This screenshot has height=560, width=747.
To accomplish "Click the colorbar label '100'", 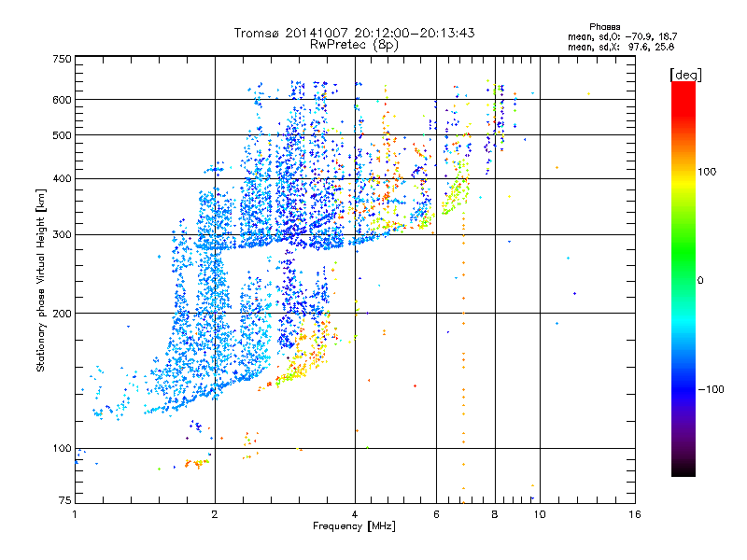I will [x=707, y=172].
